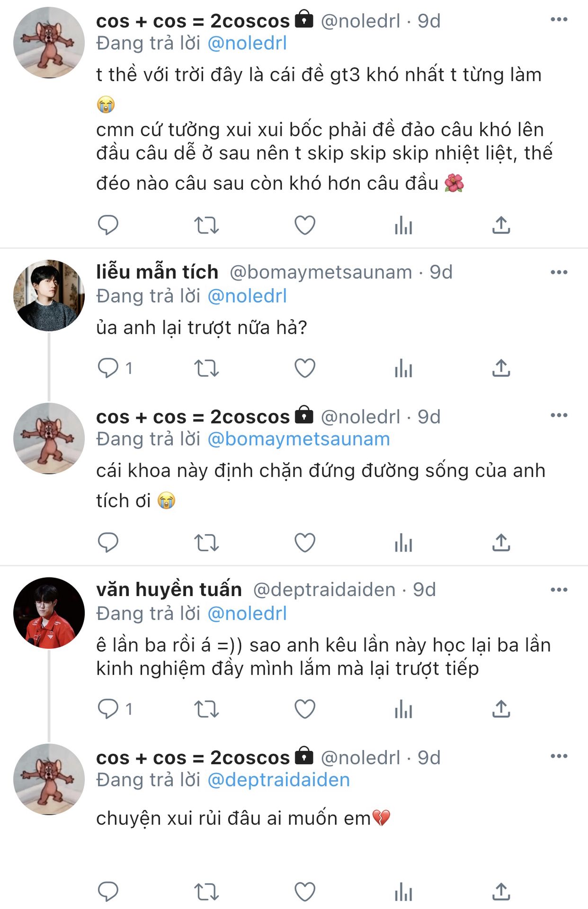Like the first tweet about đề gt3
The height and width of the screenshot is (909, 588).
(305, 225)
